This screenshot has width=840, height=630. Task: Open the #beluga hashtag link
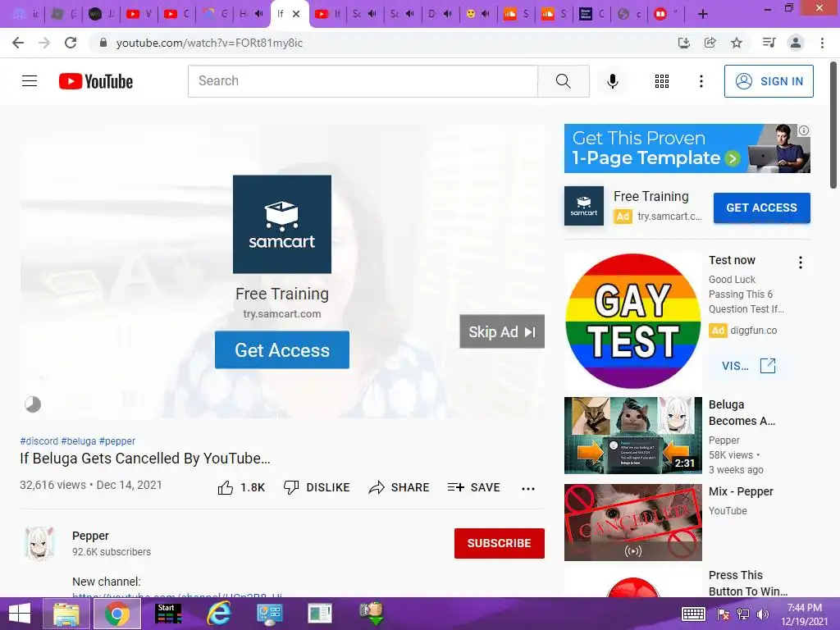pyautogui.click(x=79, y=441)
